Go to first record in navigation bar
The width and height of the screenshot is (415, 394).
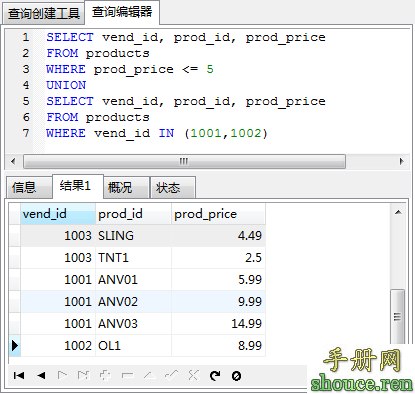point(19,376)
